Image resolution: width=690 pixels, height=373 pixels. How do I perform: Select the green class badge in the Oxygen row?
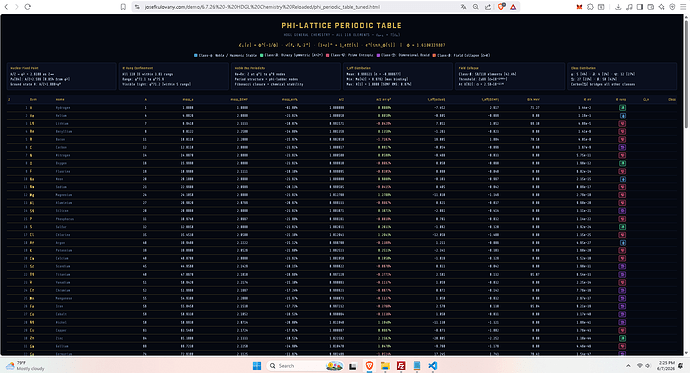point(622,163)
